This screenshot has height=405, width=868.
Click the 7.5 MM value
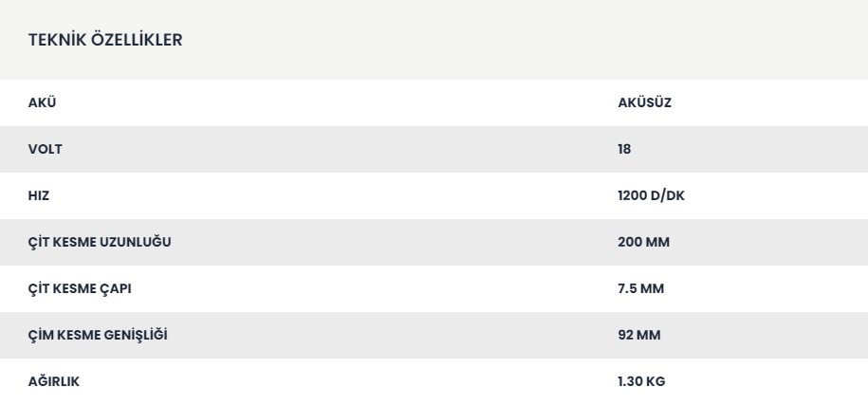pos(640,288)
